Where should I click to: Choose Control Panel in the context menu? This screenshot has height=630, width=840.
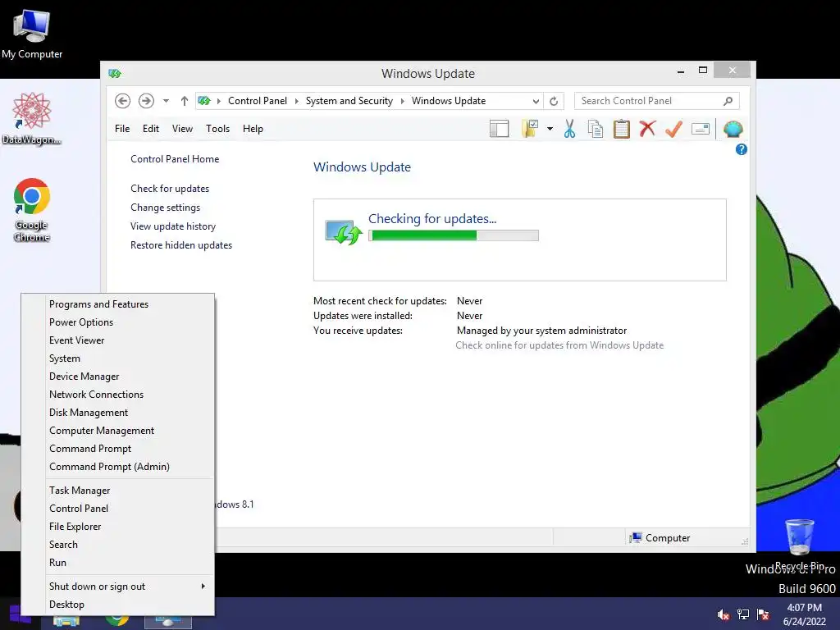[79, 509]
